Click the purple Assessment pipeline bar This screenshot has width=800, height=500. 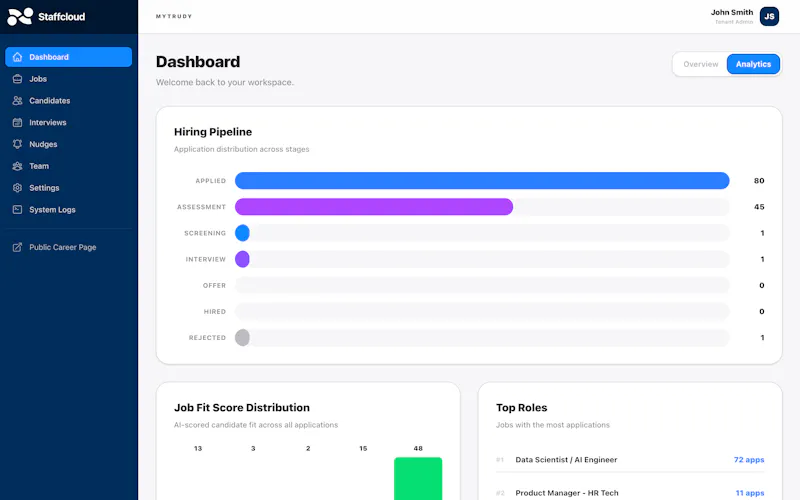coord(373,207)
